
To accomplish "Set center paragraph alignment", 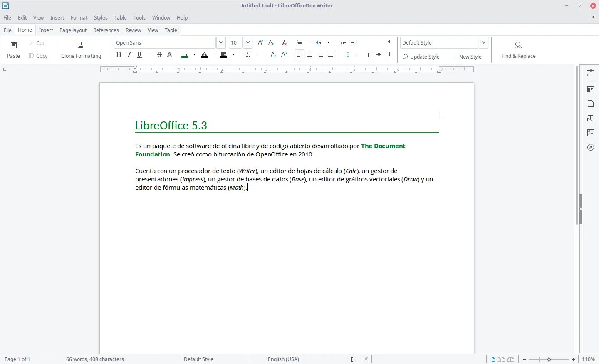I will [x=310, y=55].
